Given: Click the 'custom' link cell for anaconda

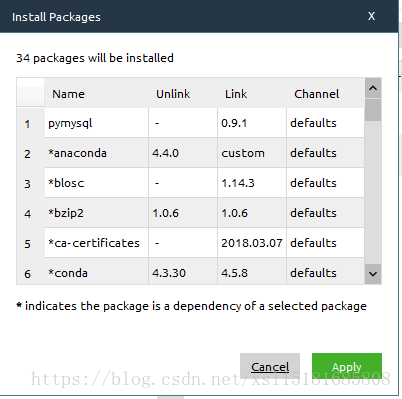Looking at the screenshot, I should coord(252,153).
